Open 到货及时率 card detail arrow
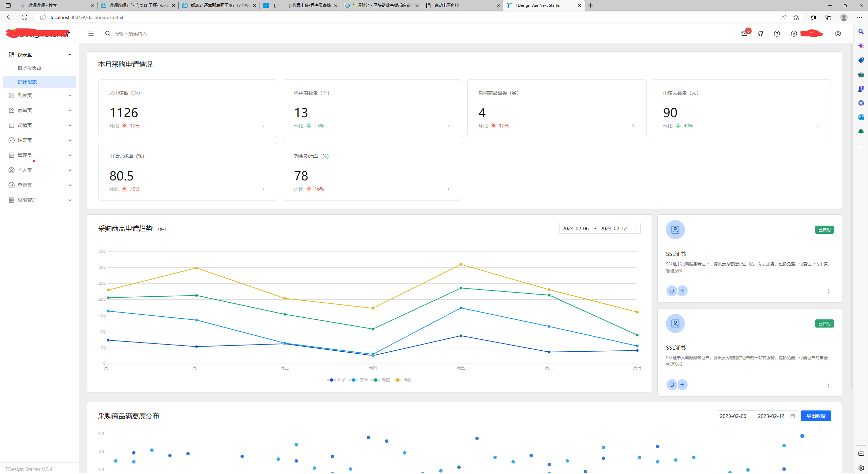868x474 pixels. pyautogui.click(x=448, y=189)
